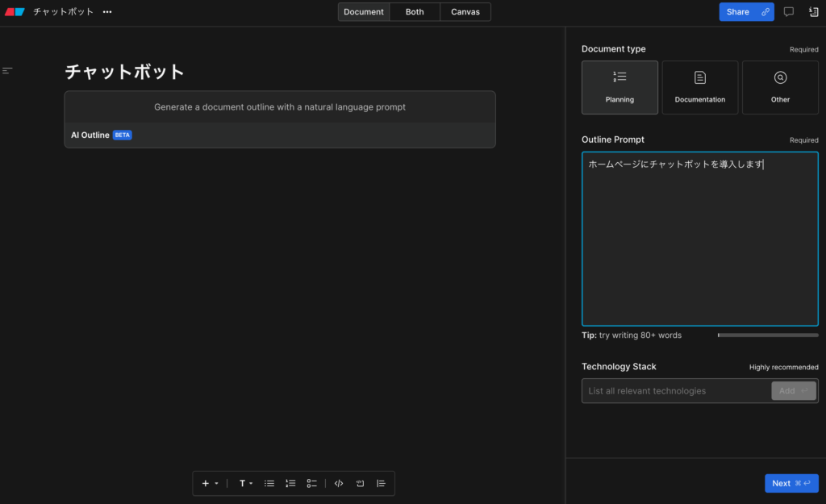Click the file name チャットボット in top bar
Viewport: 826px width, 504px height.
point(63,11)
